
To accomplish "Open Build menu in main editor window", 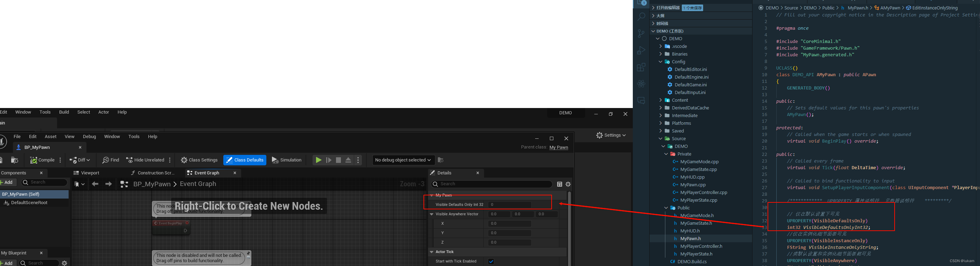I will pos(64,112).
